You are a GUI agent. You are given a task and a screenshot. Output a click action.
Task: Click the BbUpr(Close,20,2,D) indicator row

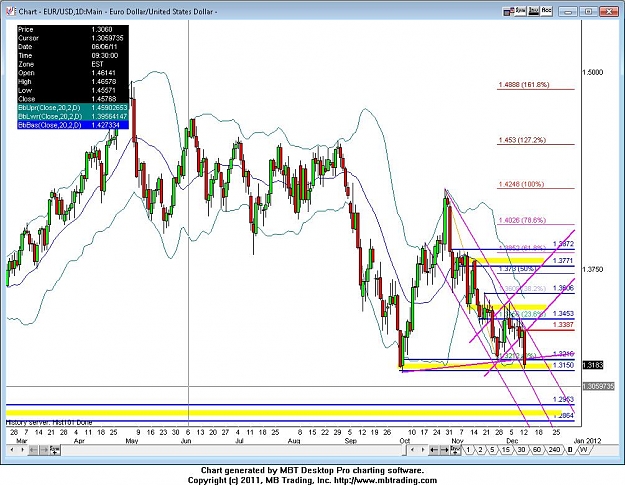(73, 108)
